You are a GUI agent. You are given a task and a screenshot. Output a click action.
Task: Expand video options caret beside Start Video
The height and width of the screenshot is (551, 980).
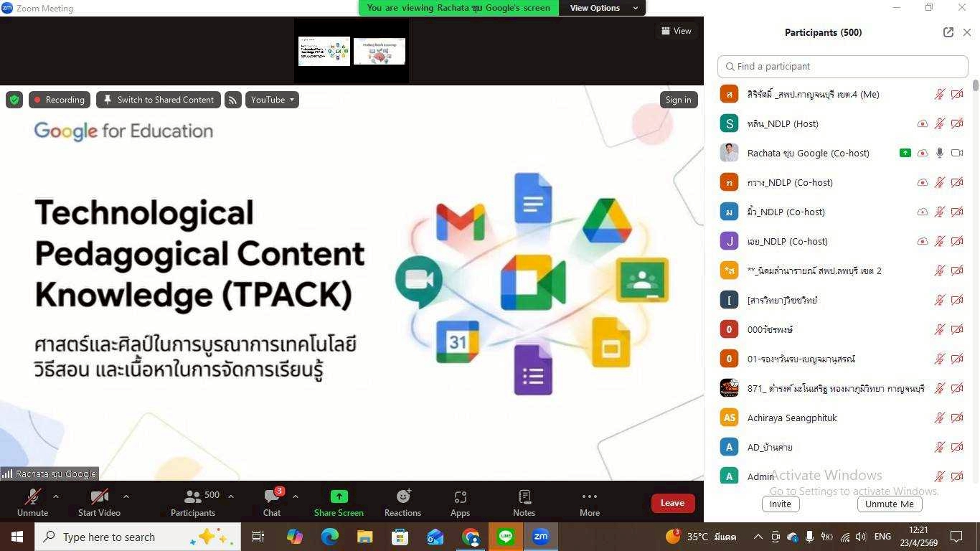click(x=126, y=496)
